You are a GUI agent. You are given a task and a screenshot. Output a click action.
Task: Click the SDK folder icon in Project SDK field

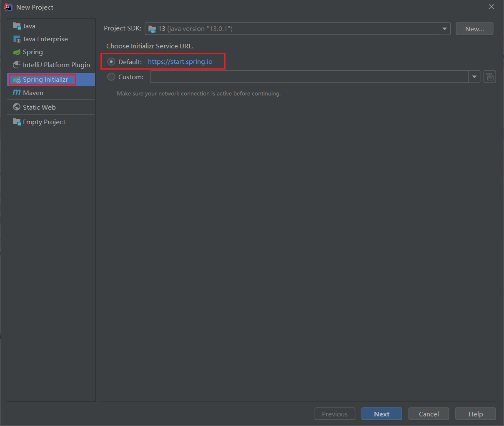pos(152,29)
